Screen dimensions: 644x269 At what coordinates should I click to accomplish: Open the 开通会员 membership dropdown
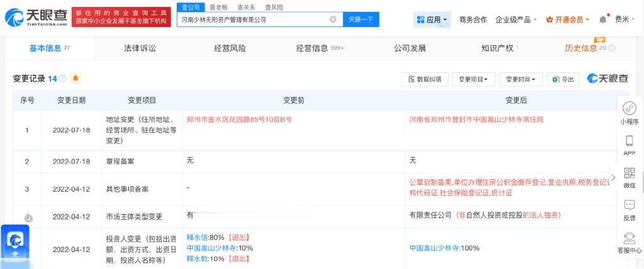[x=567, y=19]
